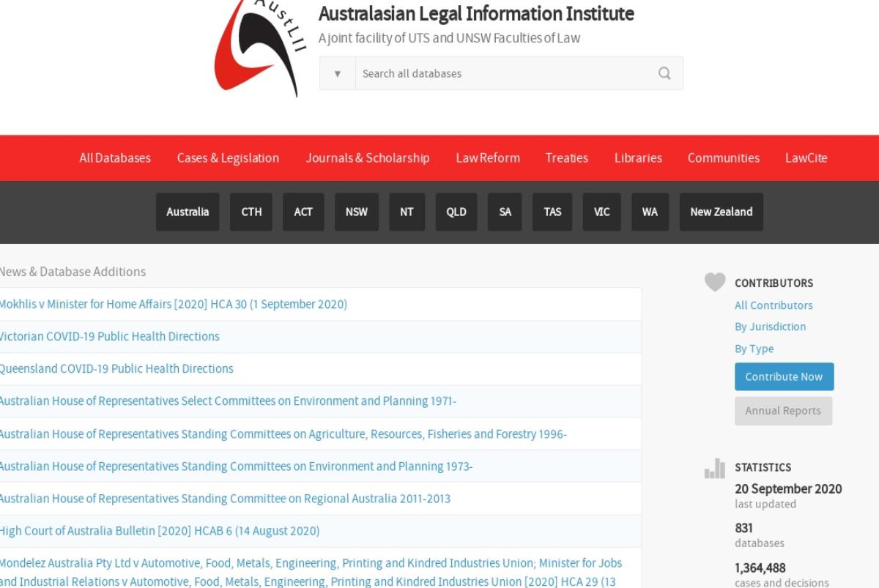Open Mokhlis v Minister for Home Affairs link
Screen dimensions: 879x588
[x=173, y=304]
